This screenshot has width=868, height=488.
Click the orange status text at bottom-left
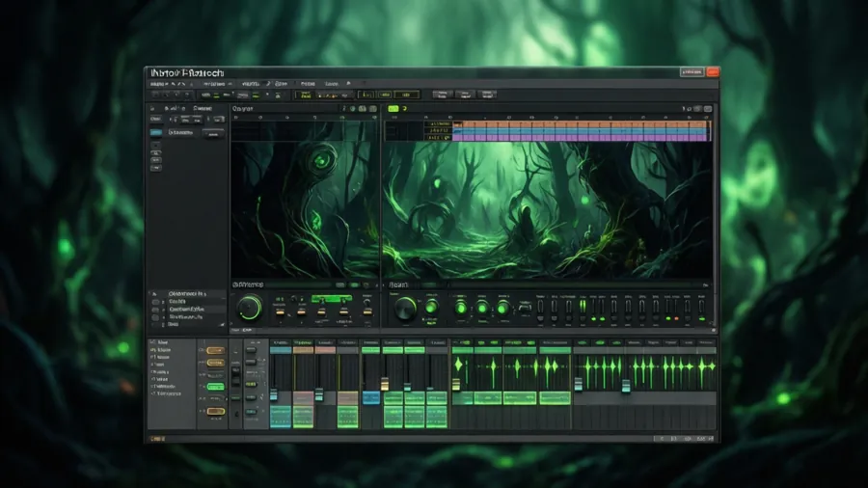coord(158,439)
